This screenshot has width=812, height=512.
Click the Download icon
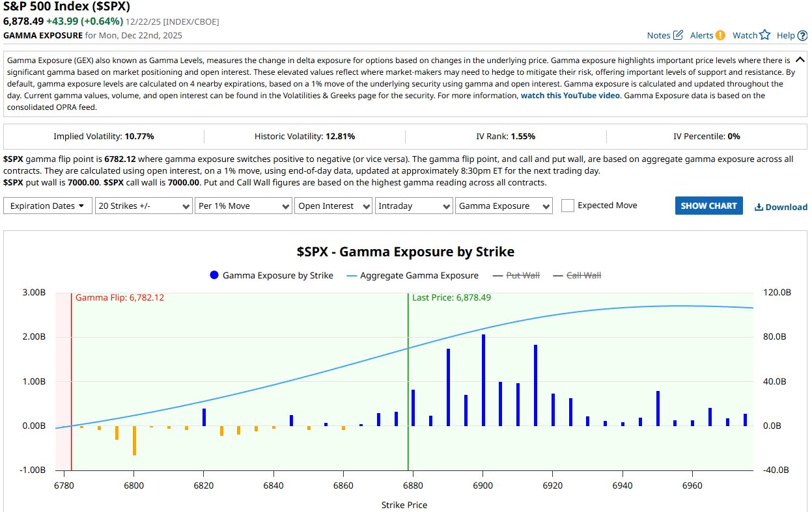(759, 206)
